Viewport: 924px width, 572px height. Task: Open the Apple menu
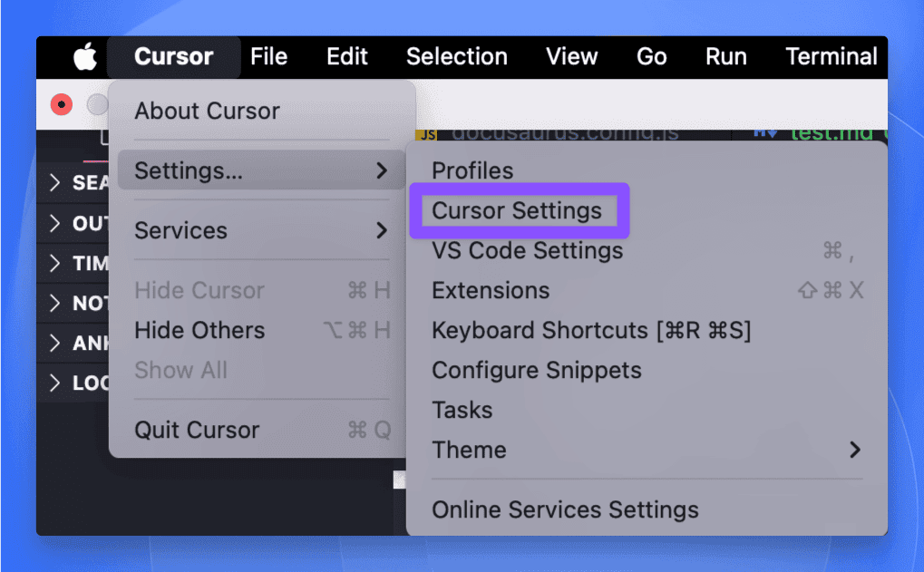click(84, 56)
